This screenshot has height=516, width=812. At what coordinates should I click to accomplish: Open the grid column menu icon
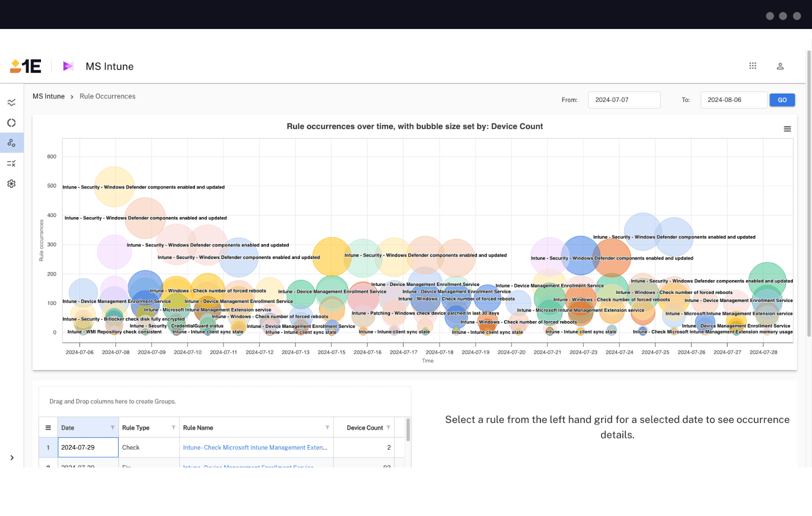pos(48,427)
